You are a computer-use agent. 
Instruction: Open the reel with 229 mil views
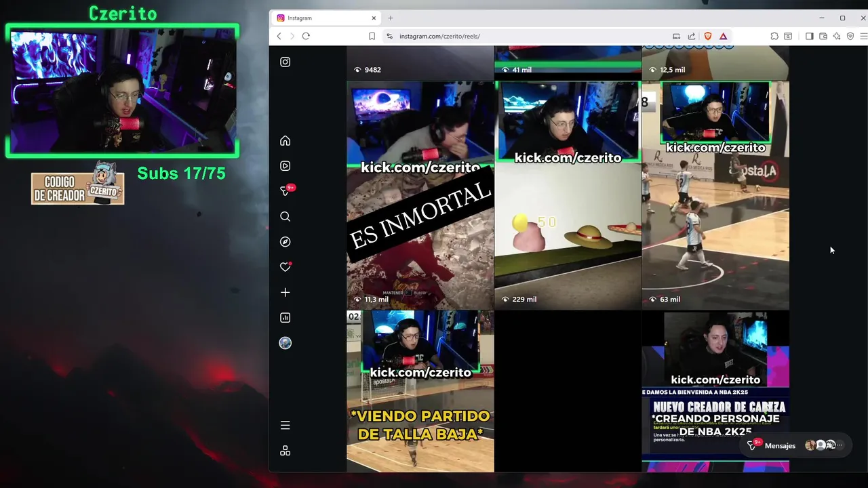click(568, 195)
